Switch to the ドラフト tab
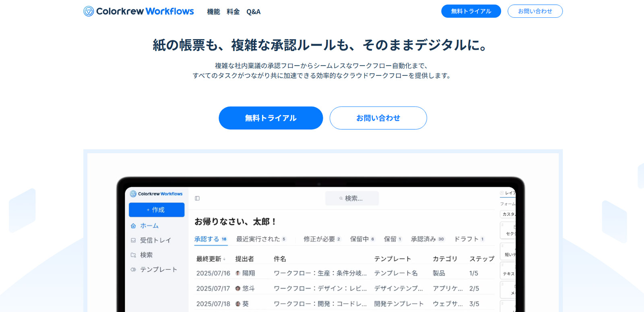 [x=469, y=239]
